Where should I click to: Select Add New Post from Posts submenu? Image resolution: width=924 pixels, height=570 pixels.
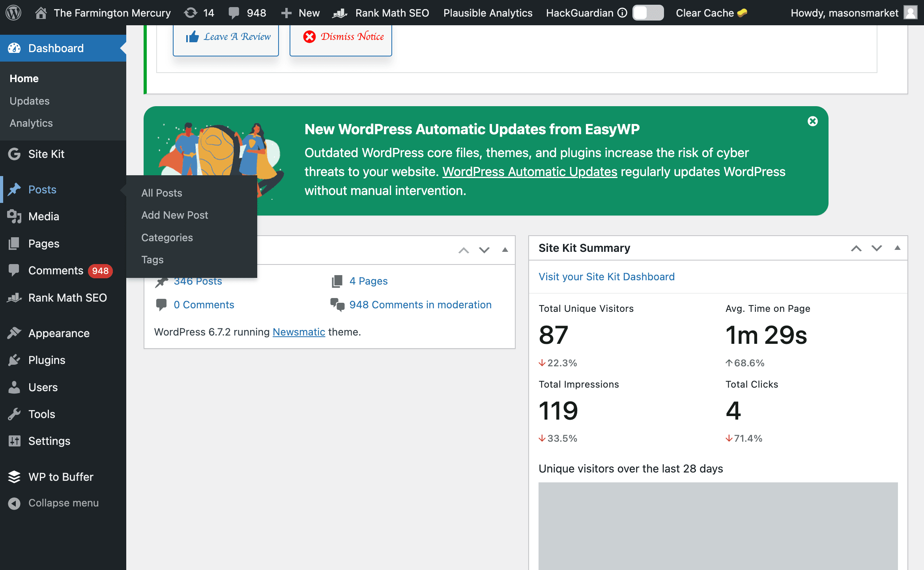coord(174,215)
